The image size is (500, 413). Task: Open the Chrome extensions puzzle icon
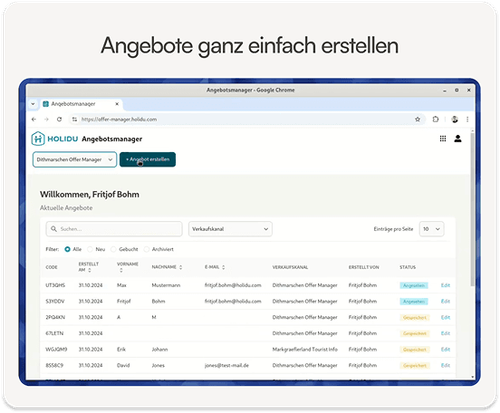pyautogui.click(x=435, y=119)
